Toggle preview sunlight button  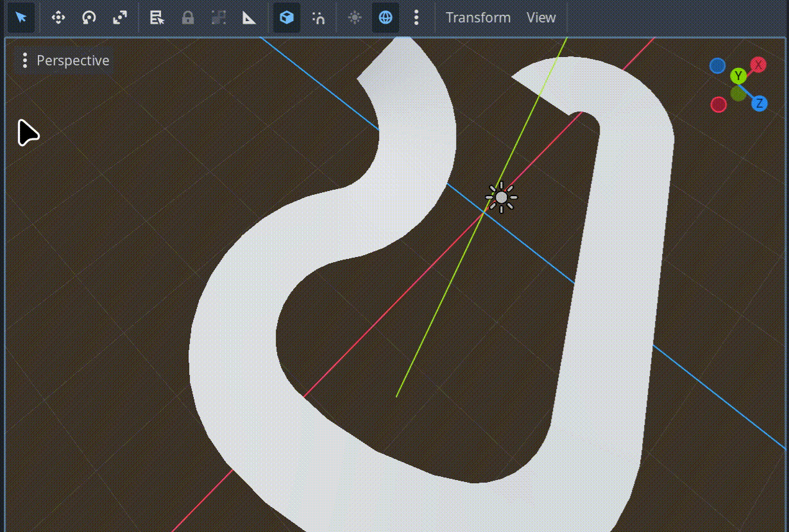pos(355,17)
